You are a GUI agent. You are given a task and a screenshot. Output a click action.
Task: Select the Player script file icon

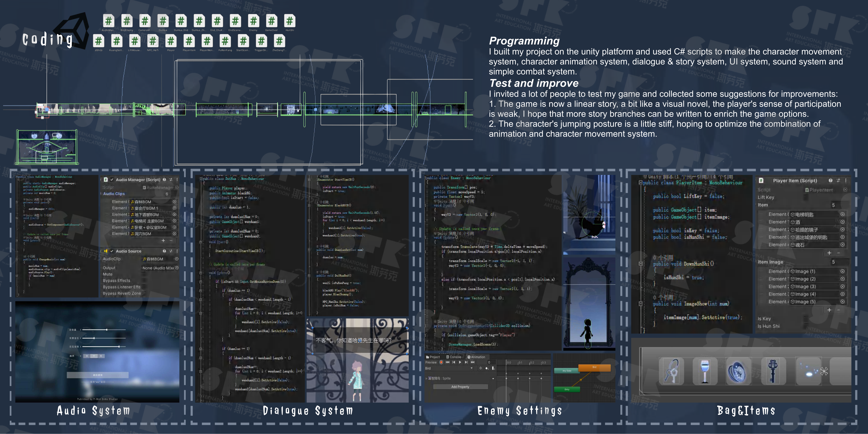171,41
